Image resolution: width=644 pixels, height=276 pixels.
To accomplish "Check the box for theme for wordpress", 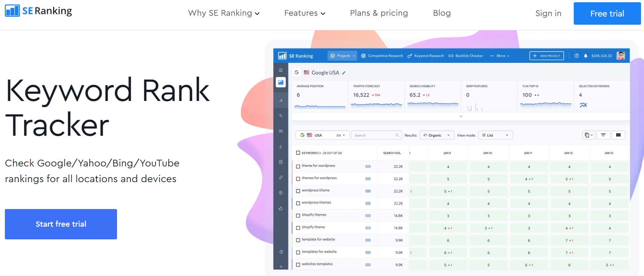I will [298, 166].
